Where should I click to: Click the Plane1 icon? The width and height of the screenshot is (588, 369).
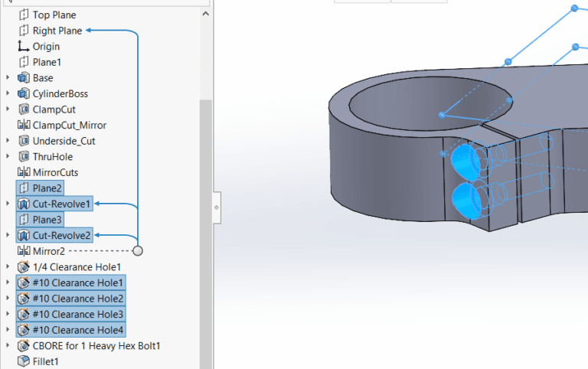[x=23, y=62]
